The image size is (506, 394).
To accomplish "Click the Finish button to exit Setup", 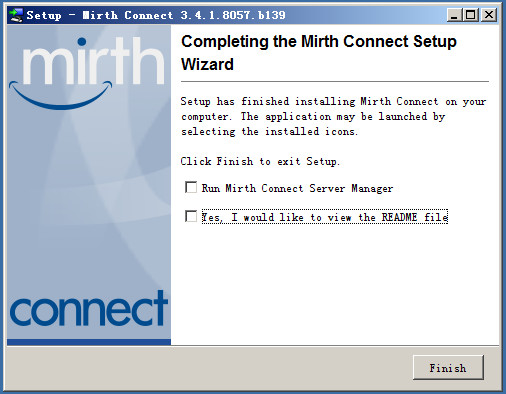I will coord(448,367).
